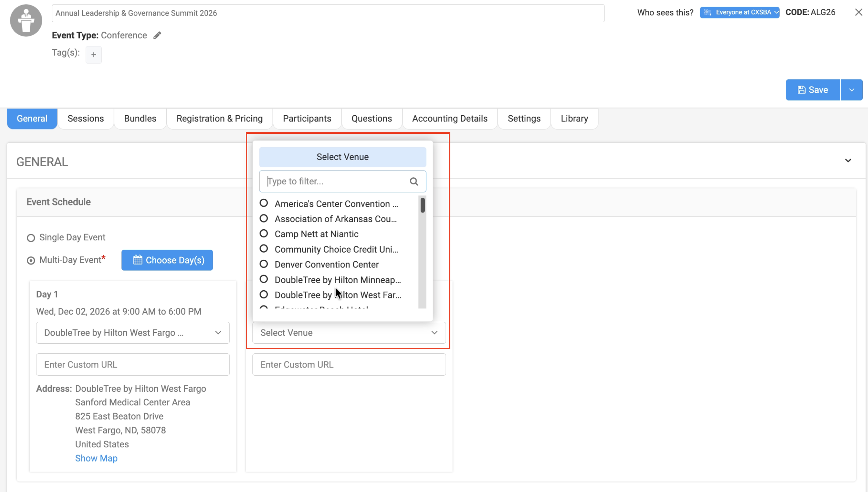Click the event podium avatar icon
The width and height of the screenshot is (868, 492).
pyautogui.click(x=26, y=20)
